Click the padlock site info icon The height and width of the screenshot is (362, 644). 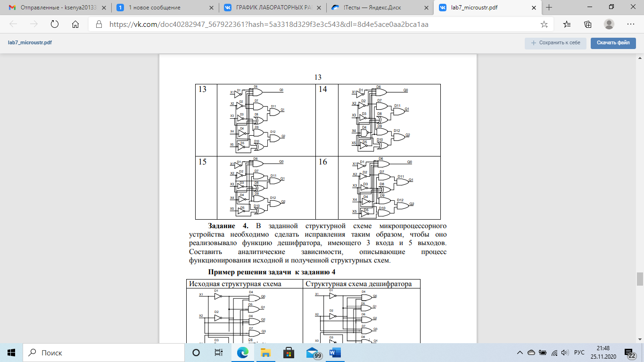(99, 25)
